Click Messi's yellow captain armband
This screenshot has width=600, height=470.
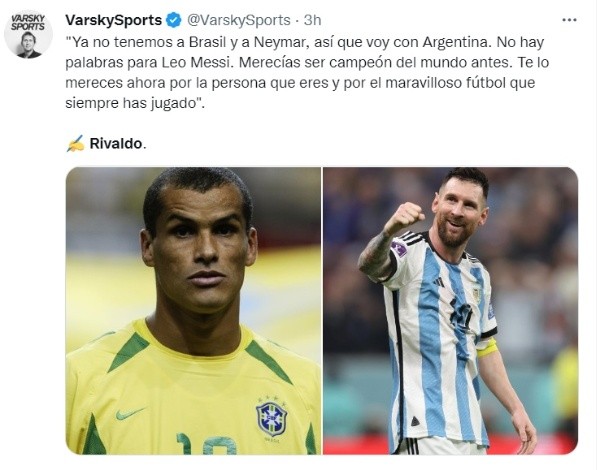487,348
